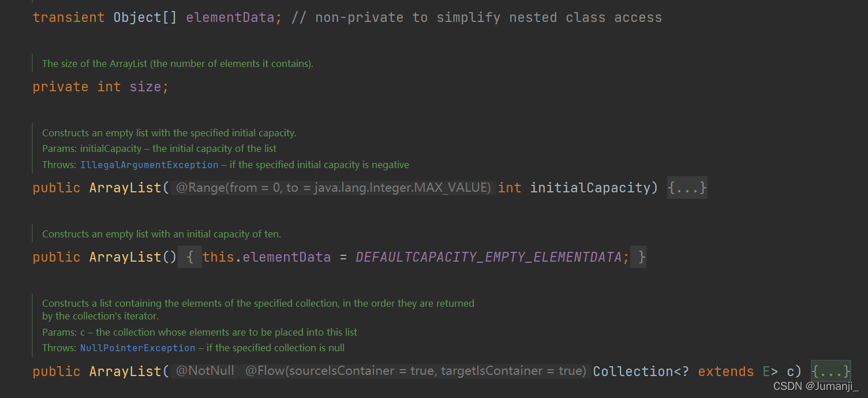This screenshot has height=398, width=868.
Task: Expand folded body of ArrayList(Collection c) constructor
Action: [x=831, y=371]
